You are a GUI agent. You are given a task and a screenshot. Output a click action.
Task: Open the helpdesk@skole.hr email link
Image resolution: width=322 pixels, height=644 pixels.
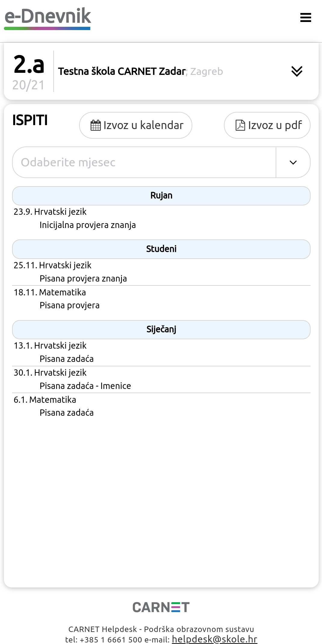[x=214, y=639]
